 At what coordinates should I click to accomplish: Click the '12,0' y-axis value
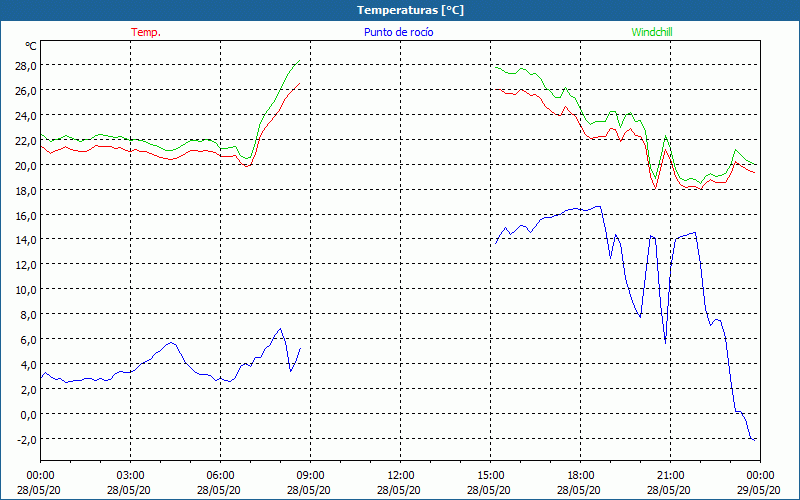click(x=26, y=265)
